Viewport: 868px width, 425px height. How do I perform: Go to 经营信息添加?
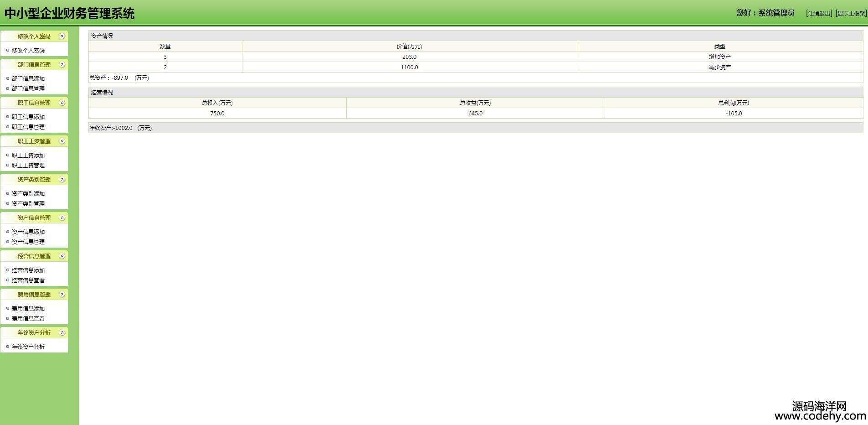pyautogui.click(x=28, y=270)
